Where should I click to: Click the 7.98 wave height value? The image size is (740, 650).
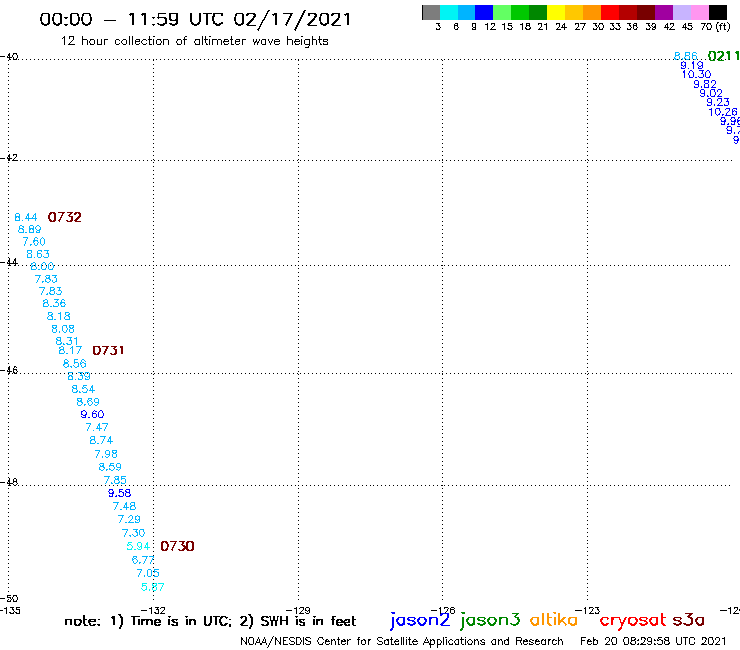tap(106, 454)
